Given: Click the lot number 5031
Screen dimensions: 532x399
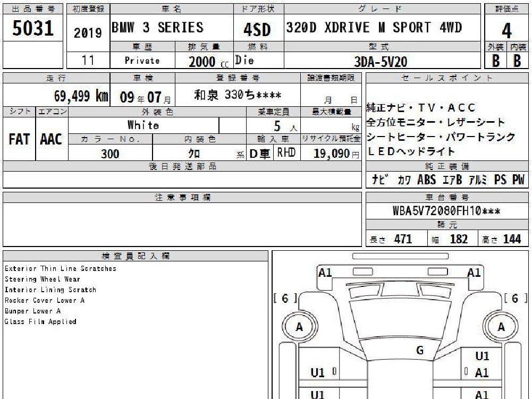Looking at the screenshot, I should coord(33,28).
